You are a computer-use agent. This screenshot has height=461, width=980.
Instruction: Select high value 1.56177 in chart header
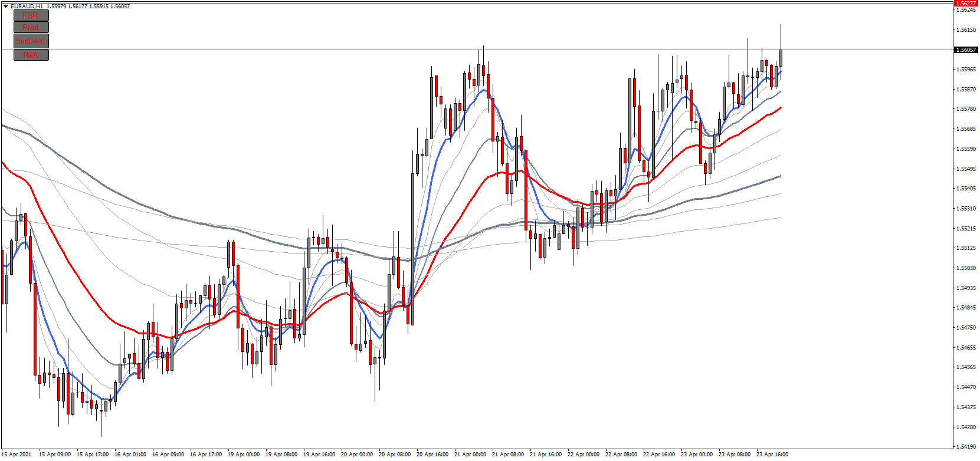(77, 6)
